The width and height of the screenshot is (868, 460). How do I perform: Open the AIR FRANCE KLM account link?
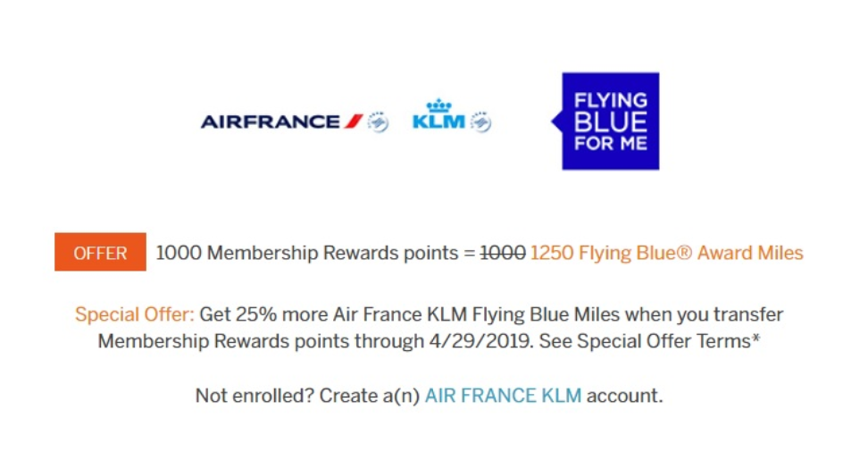click(x=503, y=395)
